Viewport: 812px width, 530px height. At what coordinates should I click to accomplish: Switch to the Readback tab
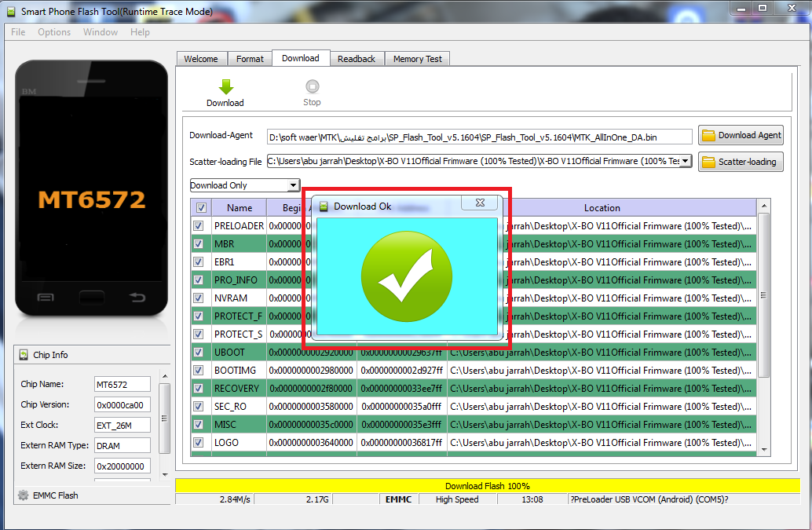(357, 59)
